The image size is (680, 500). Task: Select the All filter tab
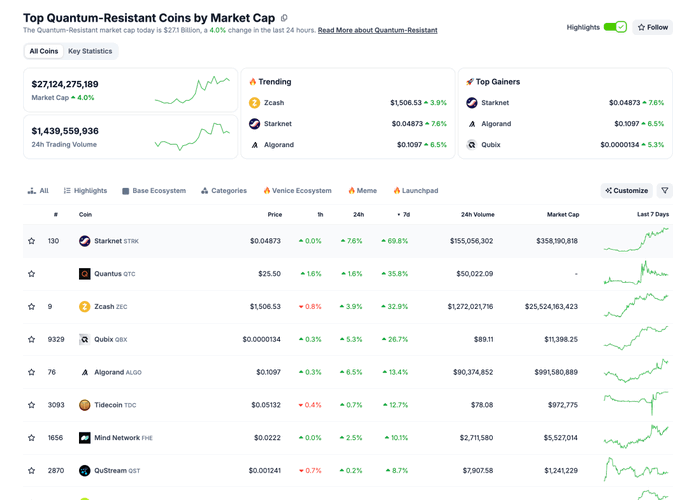38,190
